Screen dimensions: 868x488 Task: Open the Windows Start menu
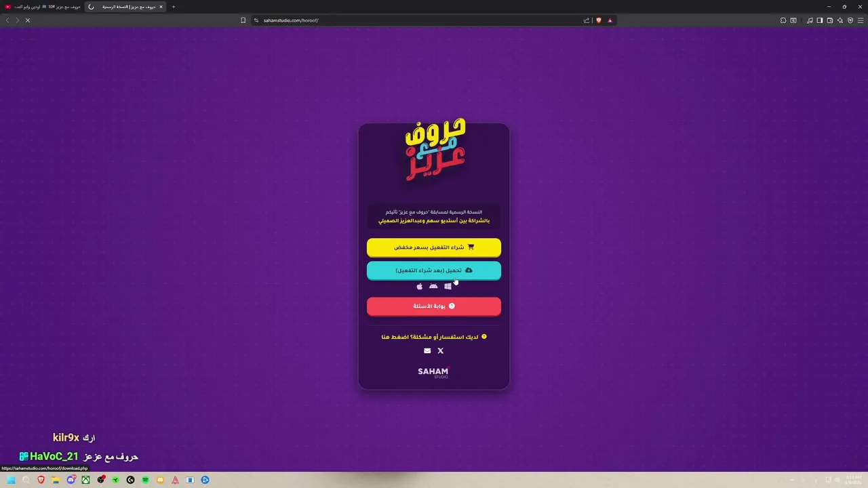coord(11,480)
